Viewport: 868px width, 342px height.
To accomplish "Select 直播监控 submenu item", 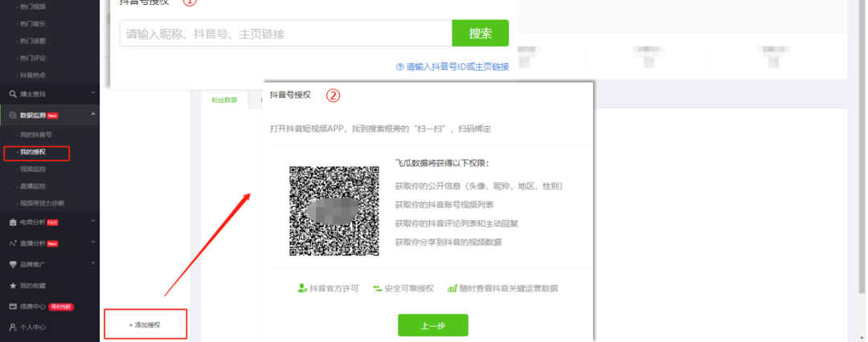I will pos(32,186).
